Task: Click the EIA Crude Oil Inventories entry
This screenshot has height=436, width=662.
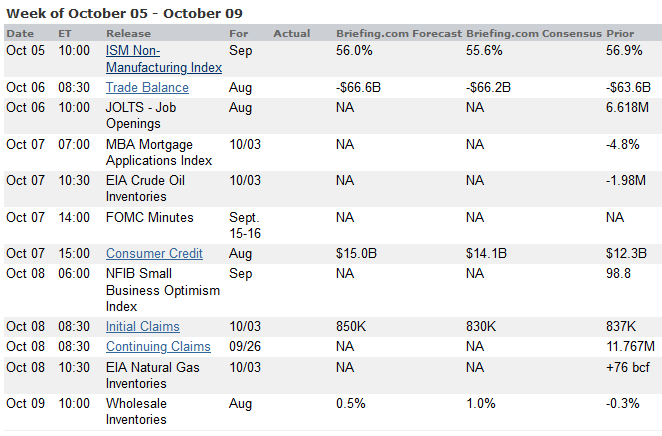Action: coord(145,189)
